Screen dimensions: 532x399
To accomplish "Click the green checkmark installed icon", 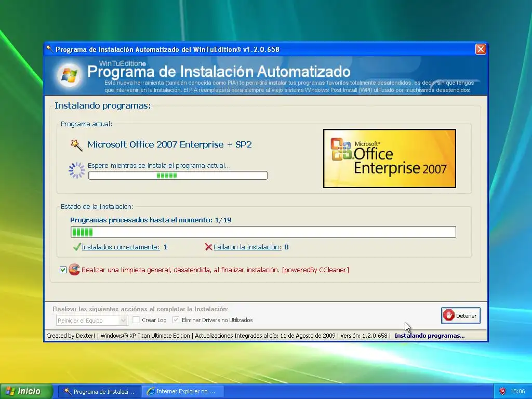I will tap(77, 247).
